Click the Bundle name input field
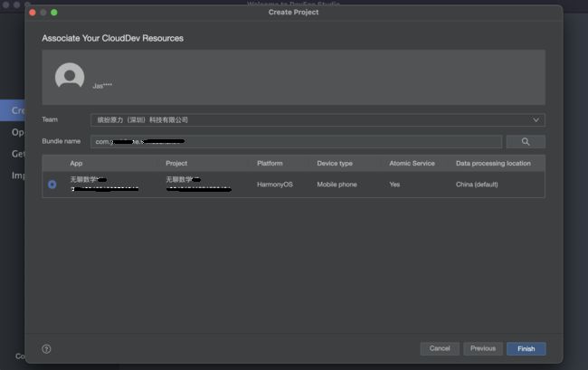Image resolution: width=588 pixels, height=370 pixels. (x=296, y=142)
